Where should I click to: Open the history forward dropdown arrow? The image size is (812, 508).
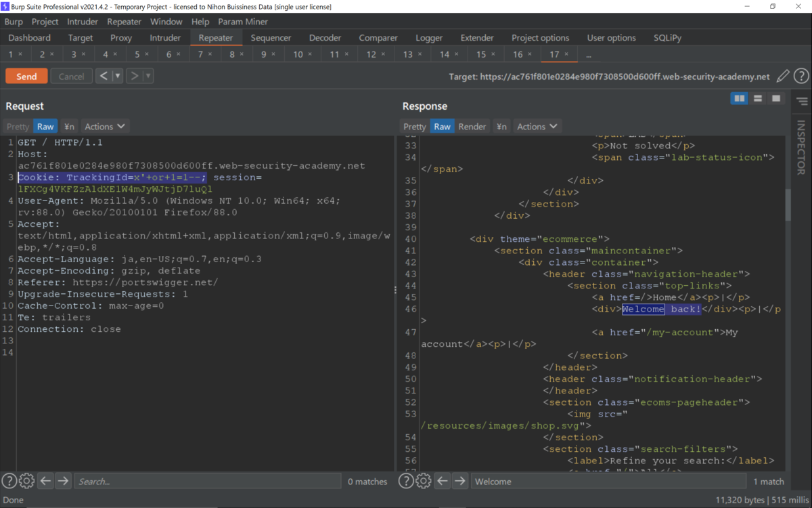[148, 76]
